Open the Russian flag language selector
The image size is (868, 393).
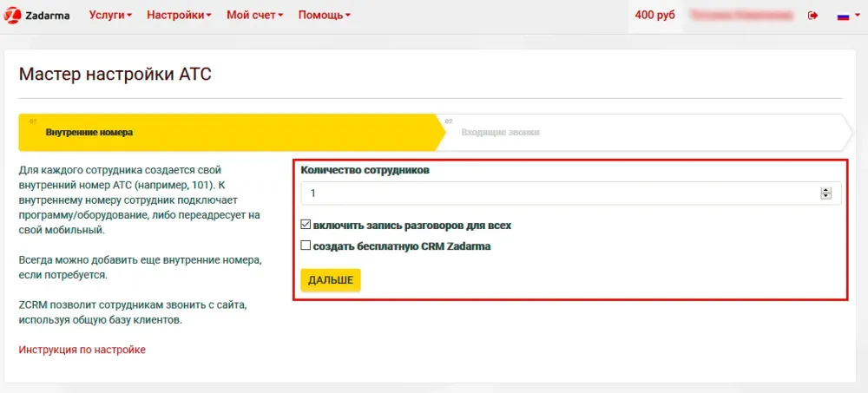[848, 16]
